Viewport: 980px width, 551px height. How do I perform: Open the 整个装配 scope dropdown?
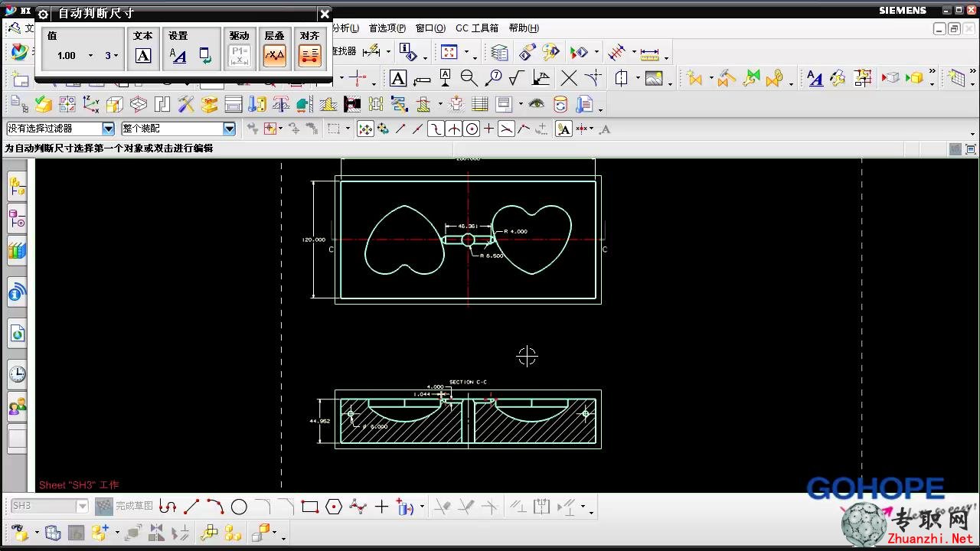[229, 129]
